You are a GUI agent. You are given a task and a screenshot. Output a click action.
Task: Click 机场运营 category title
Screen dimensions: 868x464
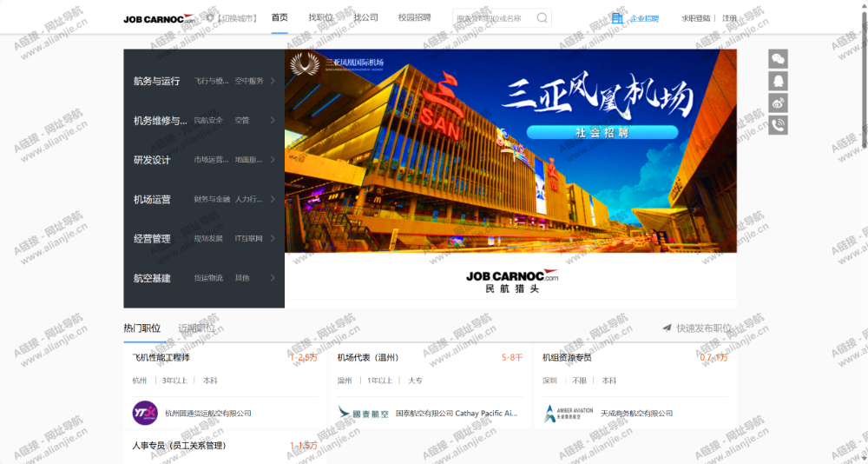tap(152, 199)
